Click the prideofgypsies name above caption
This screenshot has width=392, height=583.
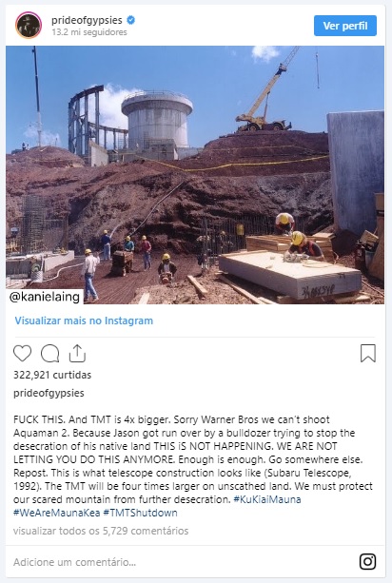tap(49, 393)
